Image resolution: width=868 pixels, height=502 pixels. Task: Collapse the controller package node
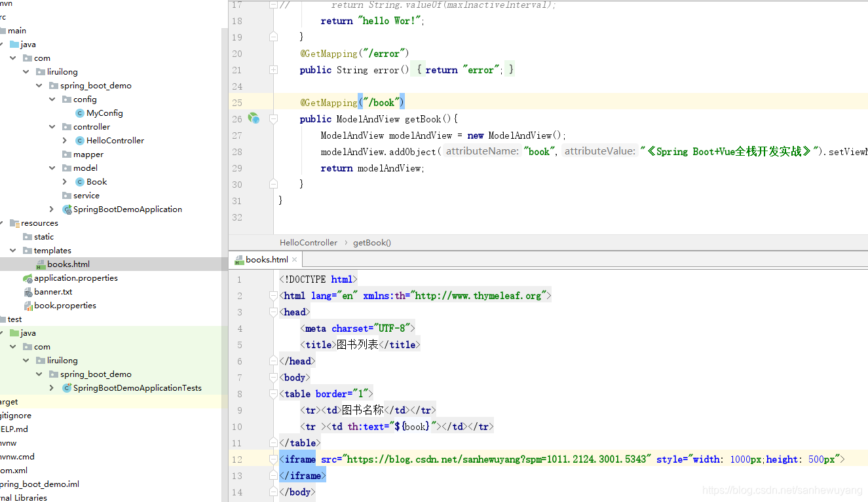[x=52, y=127]
